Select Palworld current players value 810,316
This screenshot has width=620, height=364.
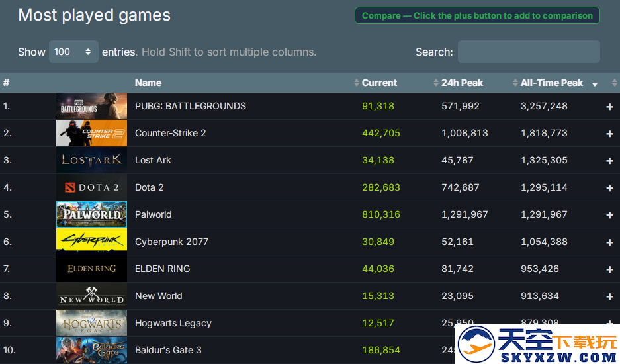381,214
